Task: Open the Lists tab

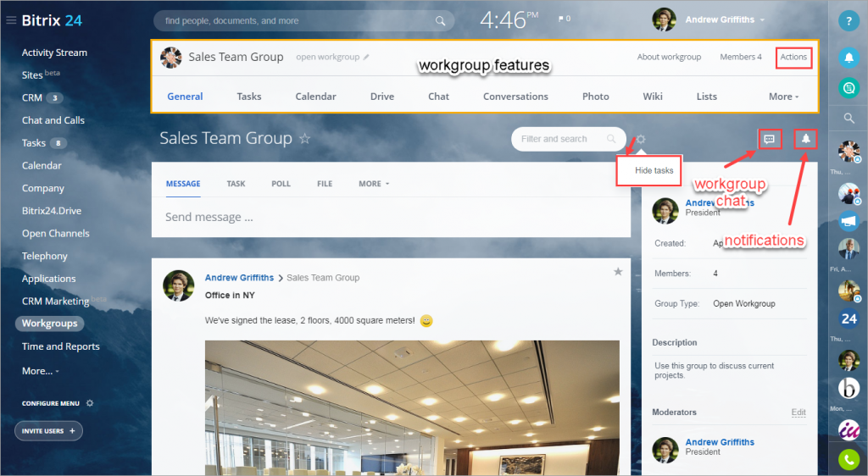Action: (706, 97)
